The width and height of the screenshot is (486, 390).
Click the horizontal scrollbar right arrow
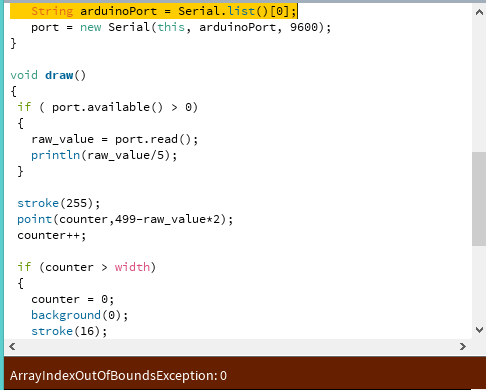point(463,347)
